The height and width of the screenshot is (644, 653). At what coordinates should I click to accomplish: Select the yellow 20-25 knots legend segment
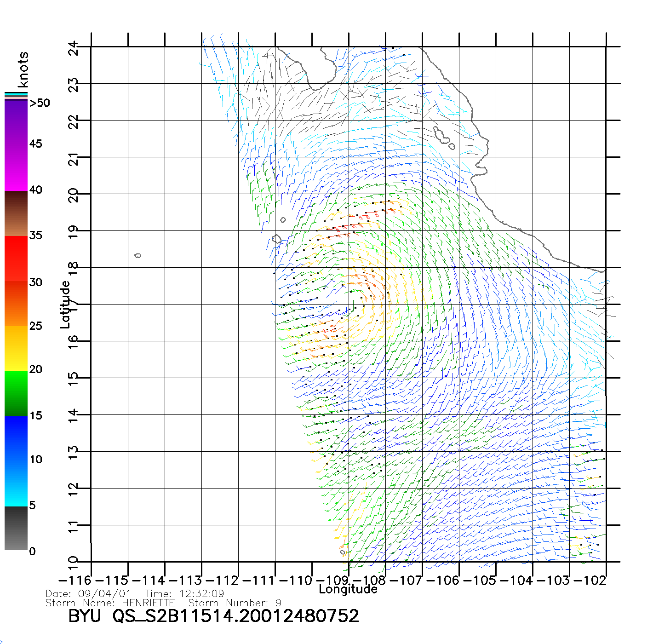pyautogui.click(x=16, y=348)
